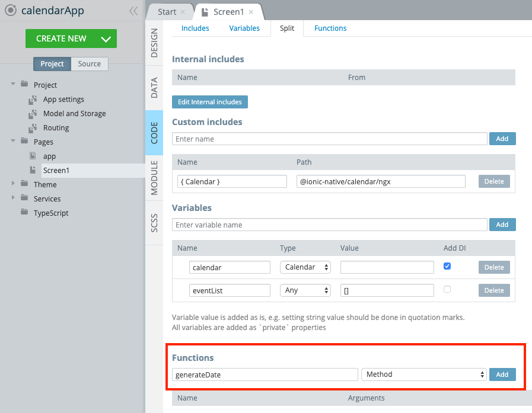Click the App settings icon
Screen dimensions: 532x413
33,100
